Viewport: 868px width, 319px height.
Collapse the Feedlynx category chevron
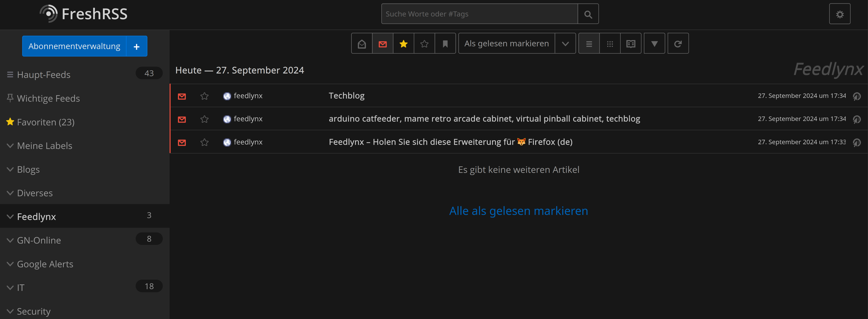10,217
